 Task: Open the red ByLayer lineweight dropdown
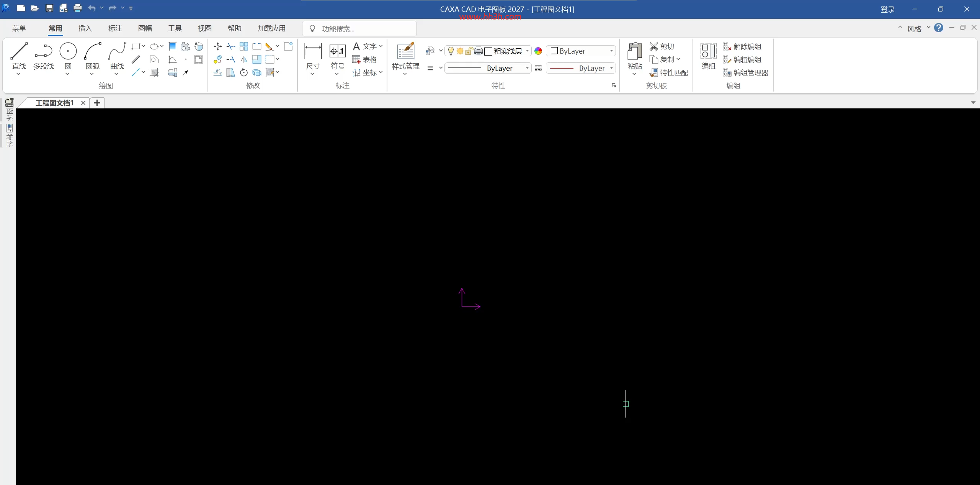[x=611, y=68]
